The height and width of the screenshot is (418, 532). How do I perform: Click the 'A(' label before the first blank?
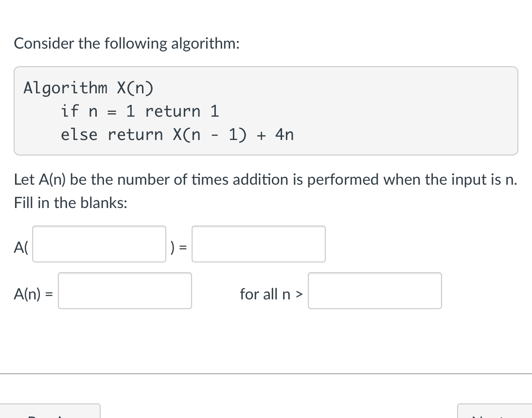point(20,247)
